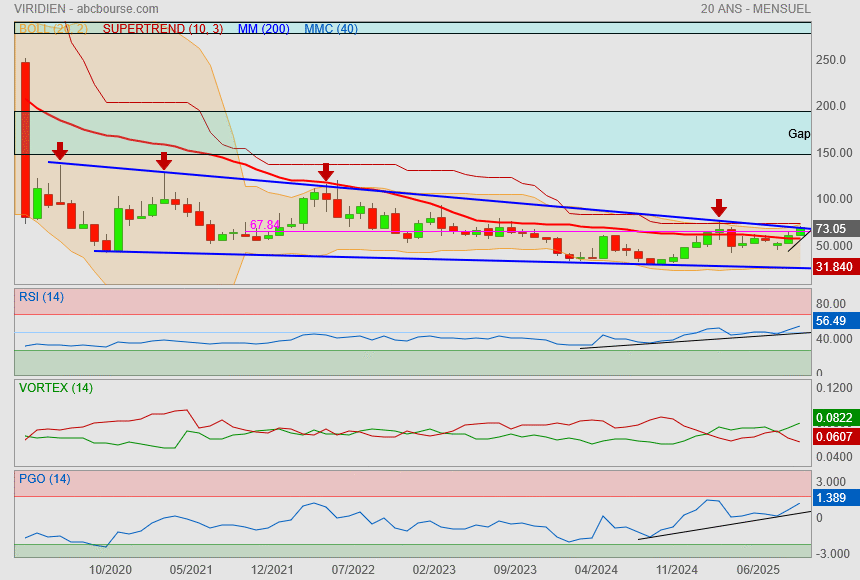Click the Gap zone label
The image size is (860, 580).
point(798,133)
